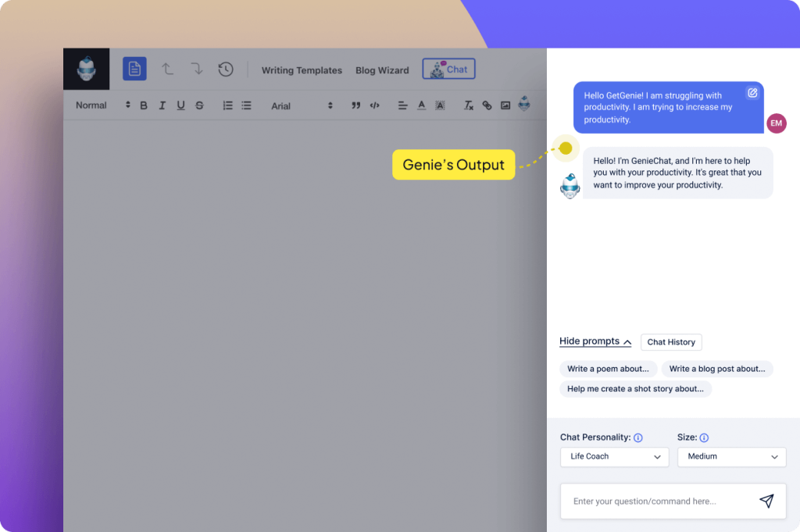Image resolution: width=800 pixels, height=532 pixels.
Task: Click the Genie icon in formatting toolbar
Action: (x=524, y=104)
